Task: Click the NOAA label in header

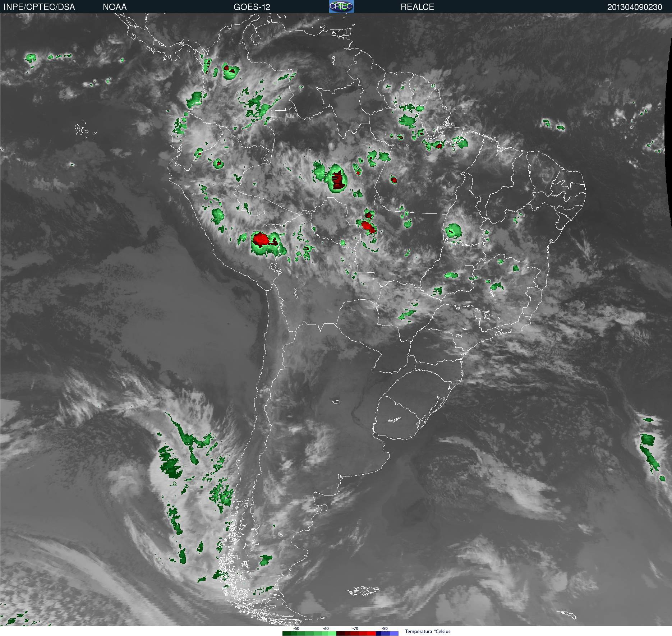Action: [x=115, y=7]
